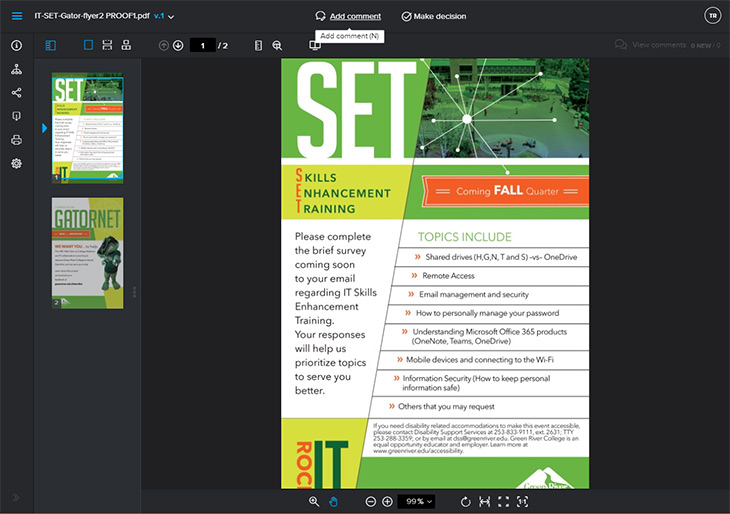Viewport: 730px width, 514px height.
Task: Open the download proof icon in sidebar
Action: point(16,116)
